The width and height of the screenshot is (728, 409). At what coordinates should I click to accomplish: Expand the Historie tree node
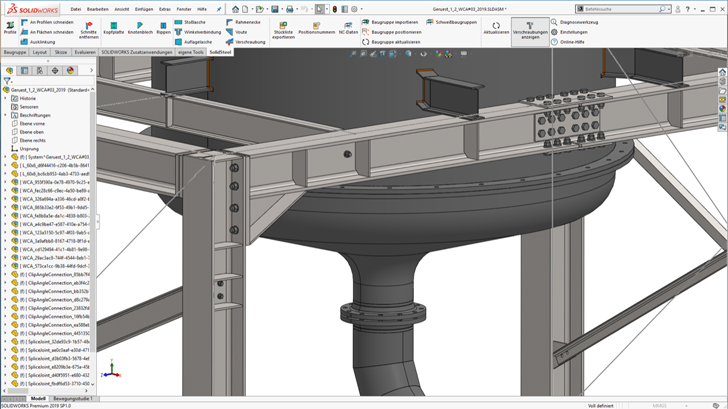pyautogui.click(x=6, y=98)
